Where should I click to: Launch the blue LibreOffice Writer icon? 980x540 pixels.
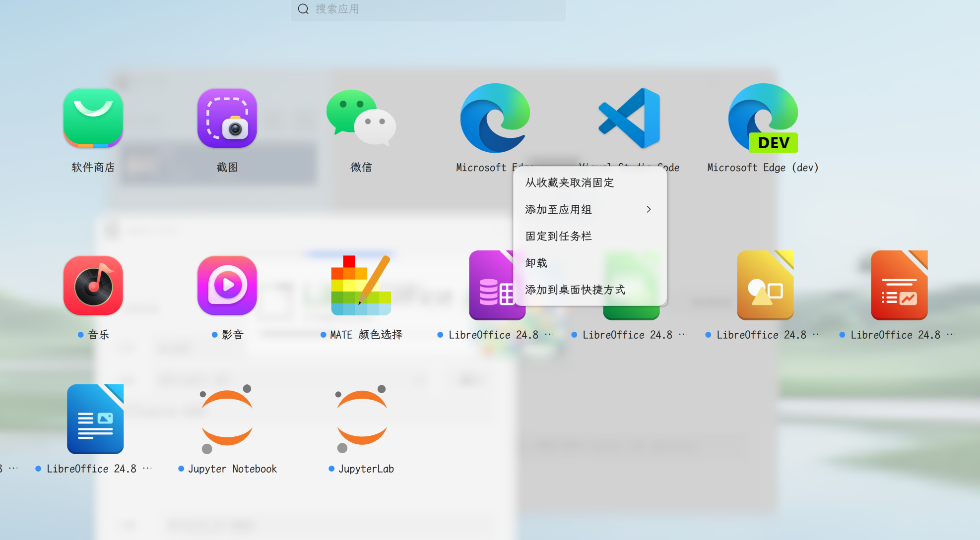pyautogui.click(x=95, y=419)
